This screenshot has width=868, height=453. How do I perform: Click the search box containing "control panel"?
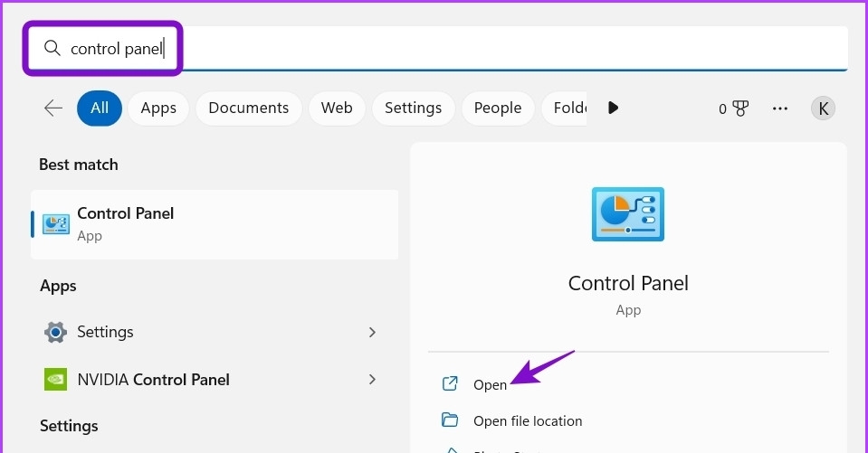pos(437,49)
